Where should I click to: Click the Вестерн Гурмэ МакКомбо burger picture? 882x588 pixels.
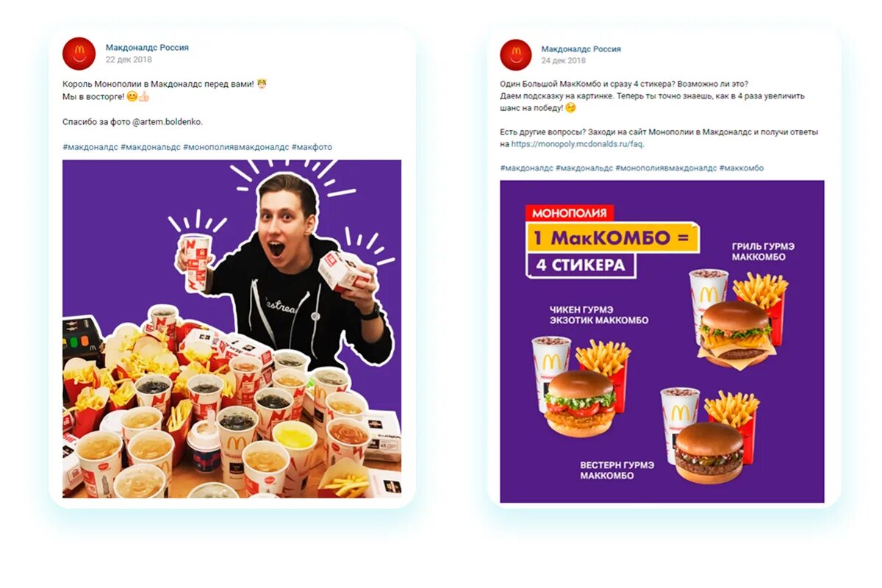(x=709, y=452)
